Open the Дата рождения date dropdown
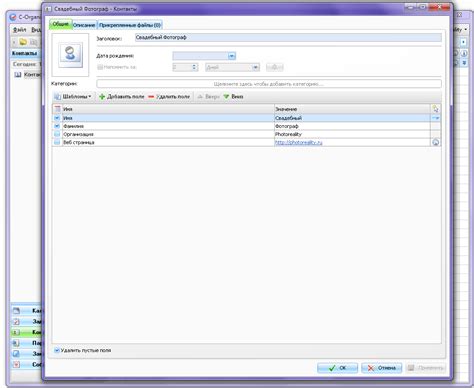 pos(232,56)
